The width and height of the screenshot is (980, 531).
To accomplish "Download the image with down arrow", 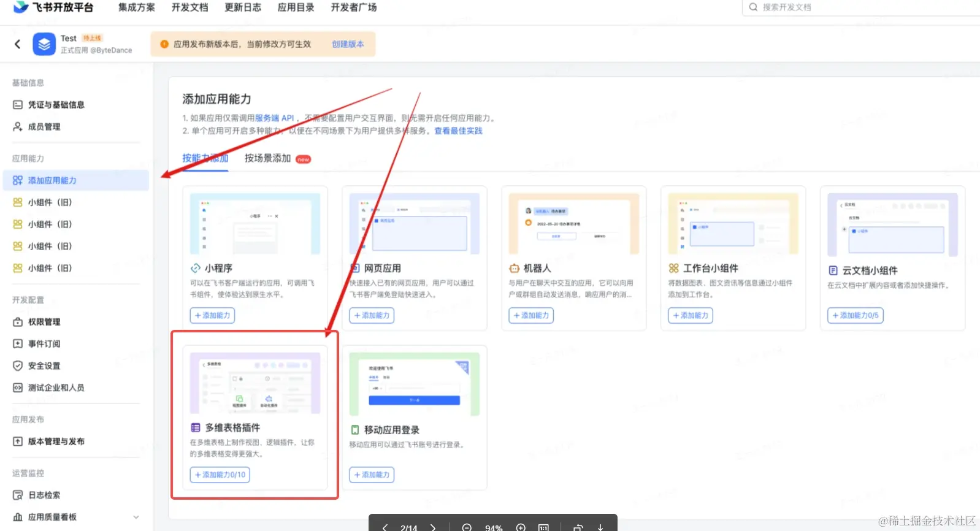I will tap(600, 527).
